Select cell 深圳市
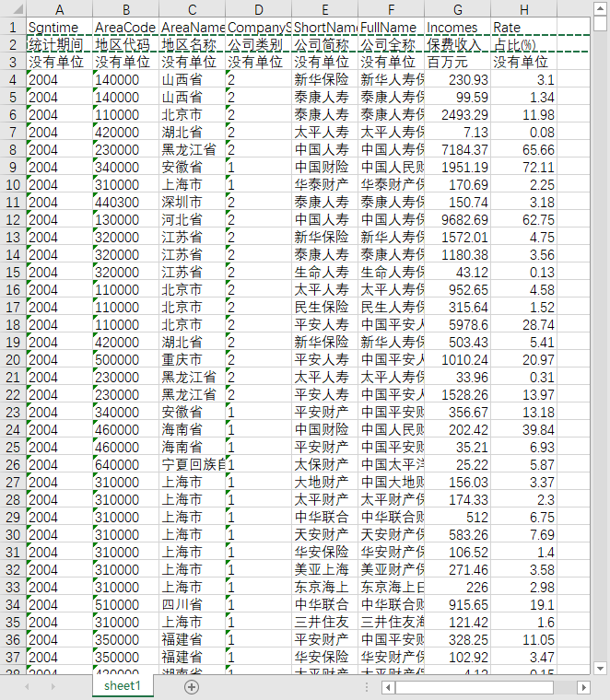This screenshot has height=700, width=610. (192, 203)
